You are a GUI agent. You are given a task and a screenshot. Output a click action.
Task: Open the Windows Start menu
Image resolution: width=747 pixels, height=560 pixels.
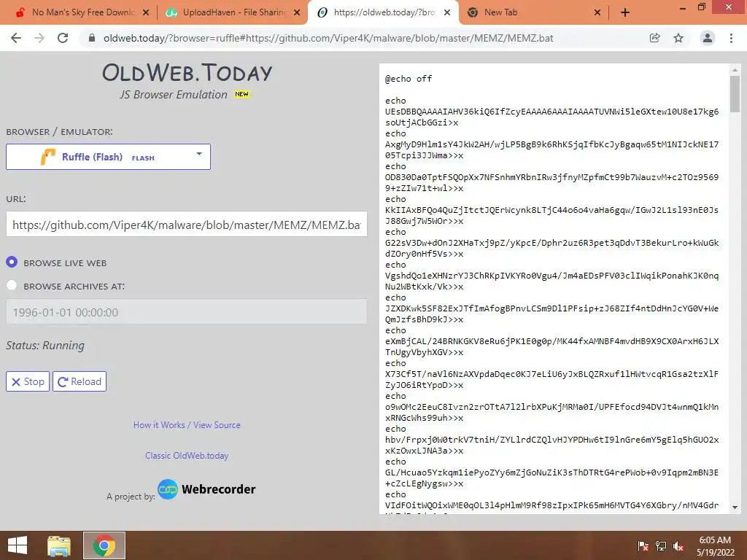18,545
